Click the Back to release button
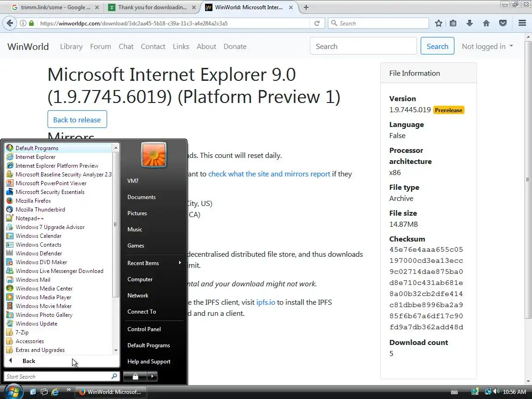This screenshot has height=399, width=532. tap(77, 120)
